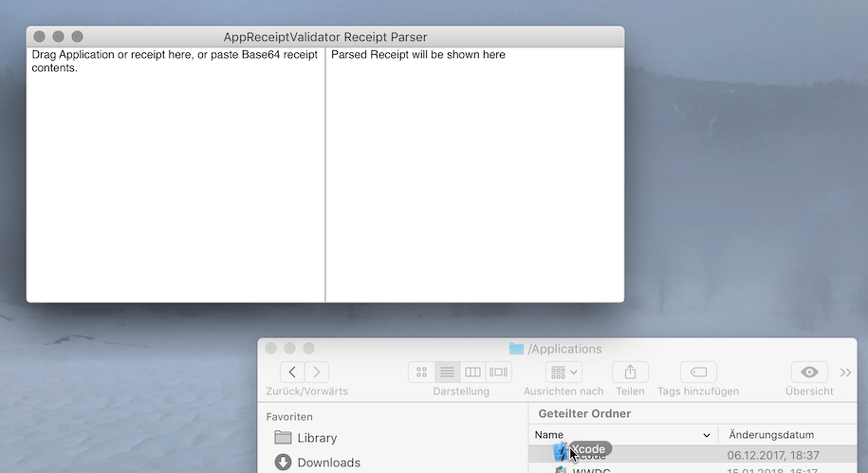Go forward in the Finder window

[x=317, y=372]
